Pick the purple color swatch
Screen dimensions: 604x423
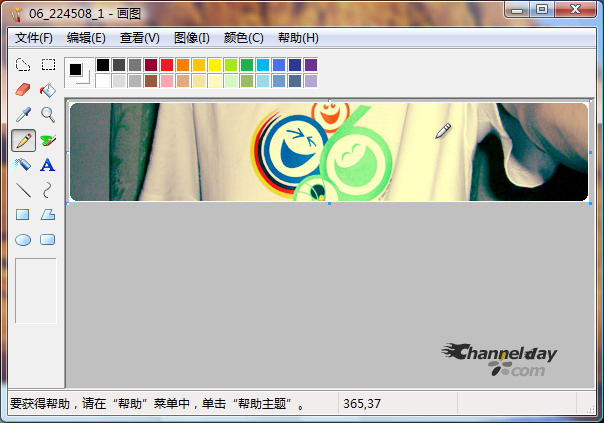click(x=311, y=65)
